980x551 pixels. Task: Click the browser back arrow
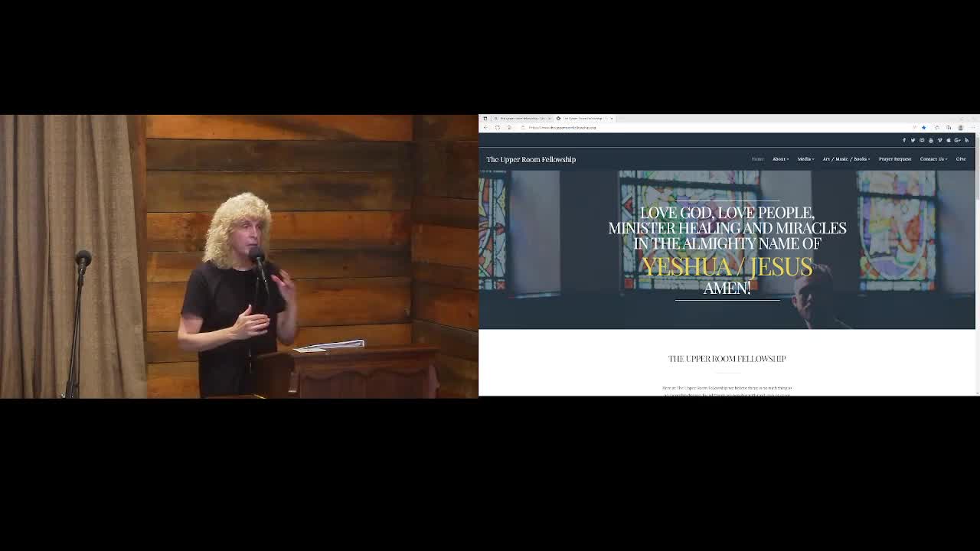pos(486,127)
